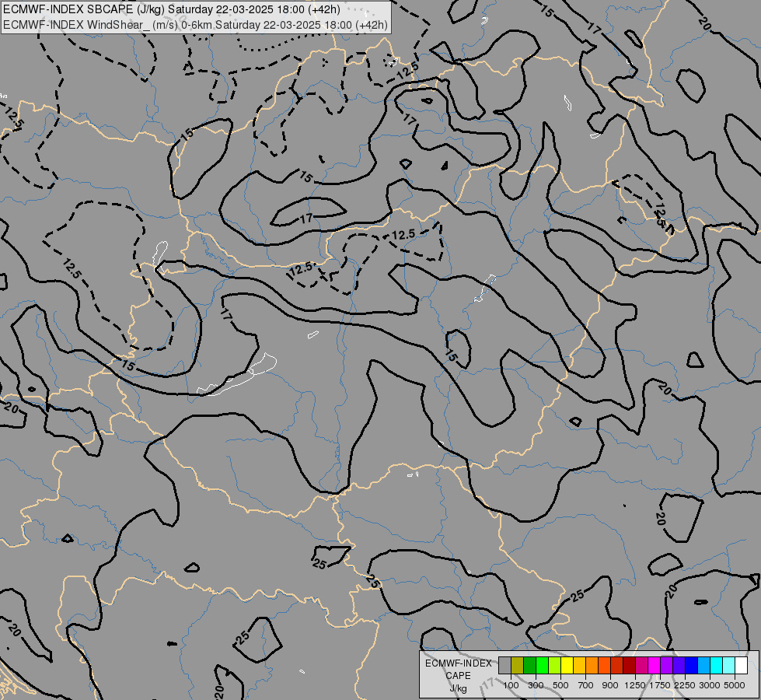Select the olive swatch in the CAPE legend

tap(518, 665)
